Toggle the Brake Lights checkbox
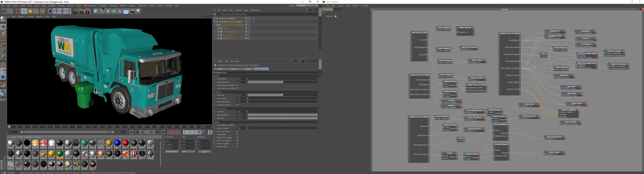This screenshot has height=174, width=644. coord(237,147)
